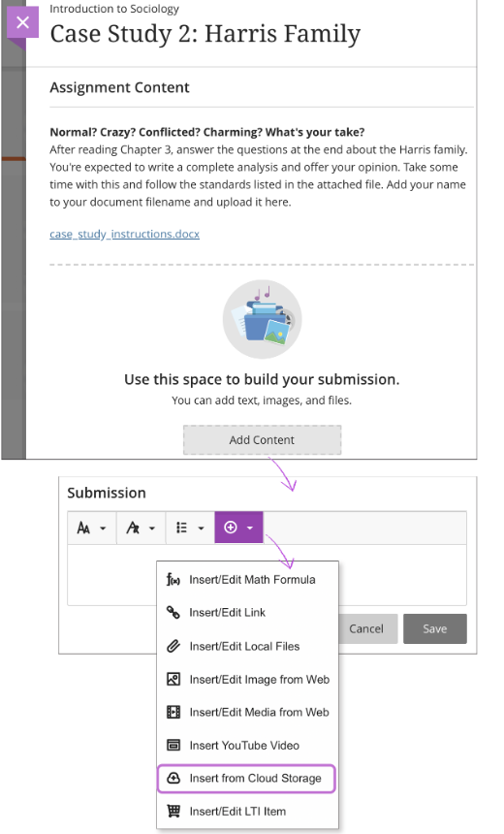Click the text size AA icon
The image size is (504, 834).
(83, 528)
